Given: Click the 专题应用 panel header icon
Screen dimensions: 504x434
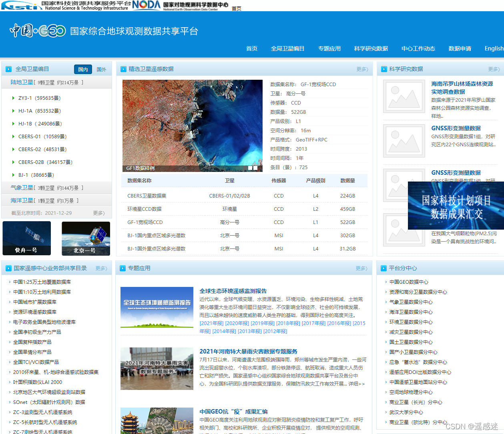Looking at the screenshot, I should 122,268.
